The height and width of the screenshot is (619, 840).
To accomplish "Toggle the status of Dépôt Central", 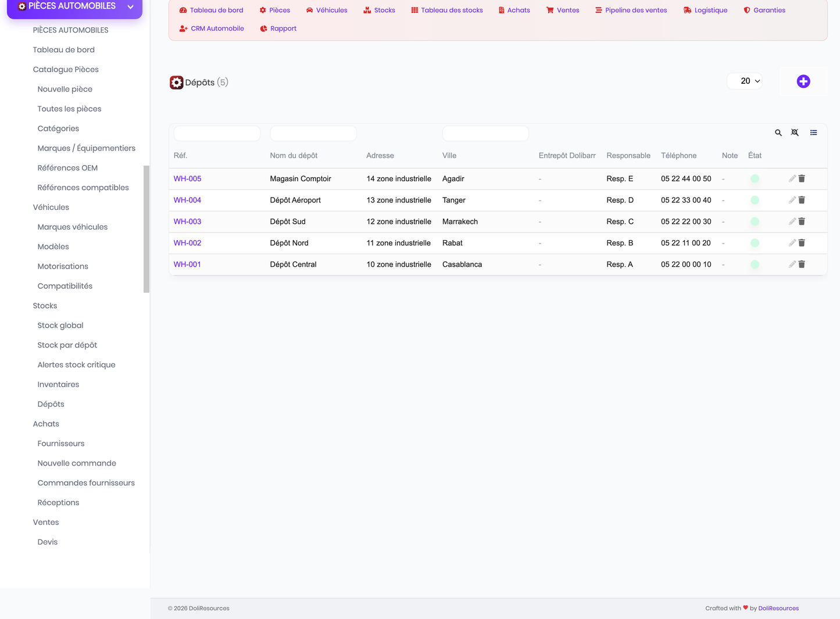I will [x=755, y=264].
